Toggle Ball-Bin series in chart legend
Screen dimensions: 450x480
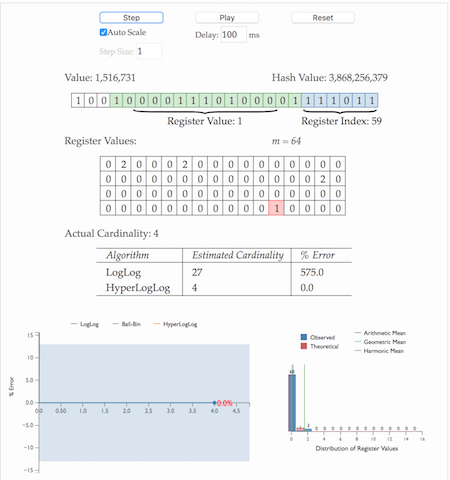pyautogui.click(x=127, y=324)
